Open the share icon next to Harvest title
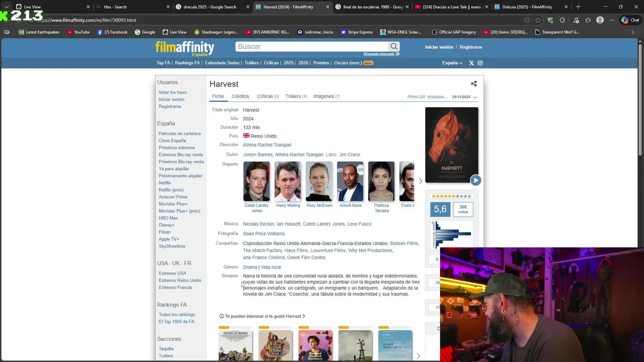 click(x=473, y=84)
